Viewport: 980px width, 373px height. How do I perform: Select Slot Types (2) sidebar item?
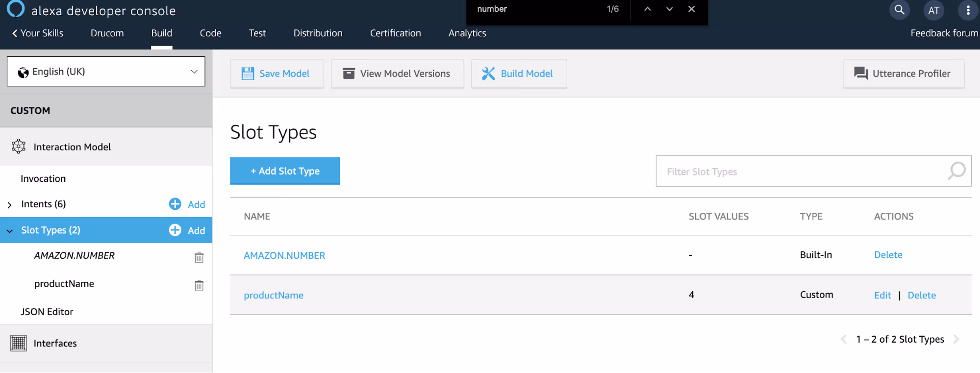50,230
